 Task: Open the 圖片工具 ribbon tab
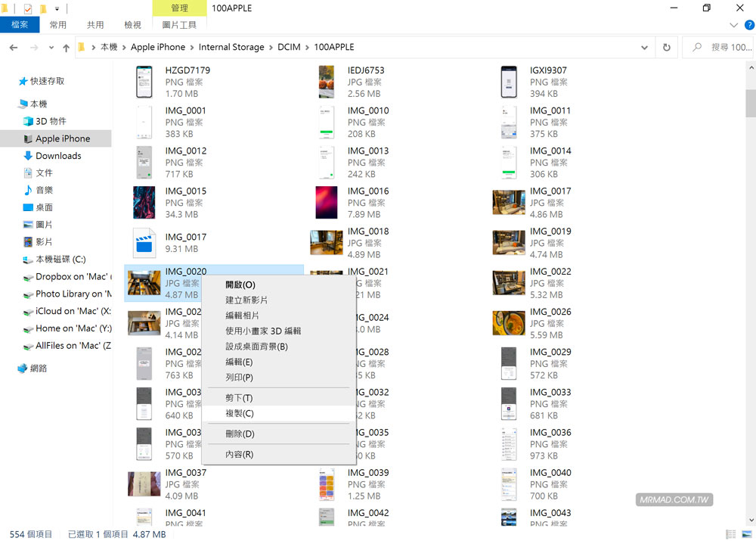(179, 25)
